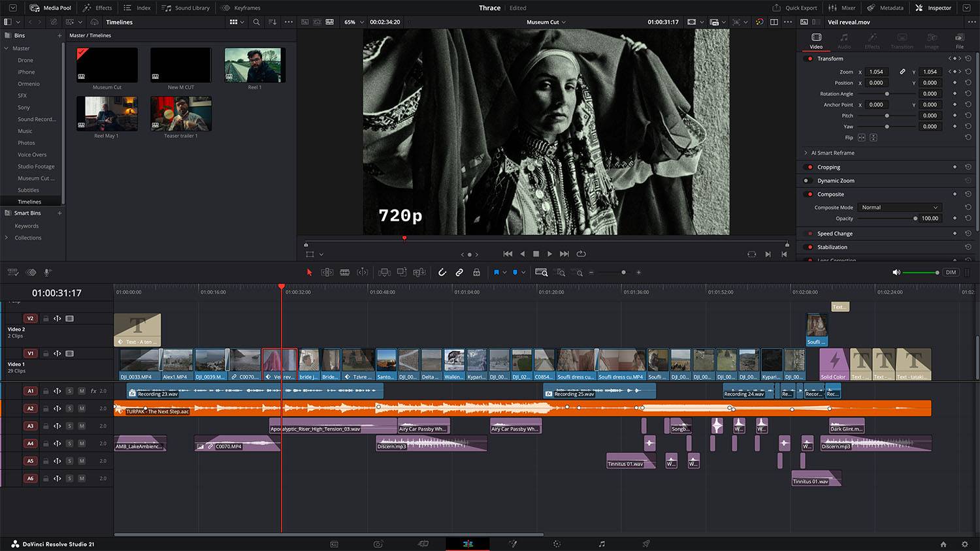The width and height of the screenshot is (980, 551).
Task: Expand the Collections smart bin group
Action: point(7,238)
